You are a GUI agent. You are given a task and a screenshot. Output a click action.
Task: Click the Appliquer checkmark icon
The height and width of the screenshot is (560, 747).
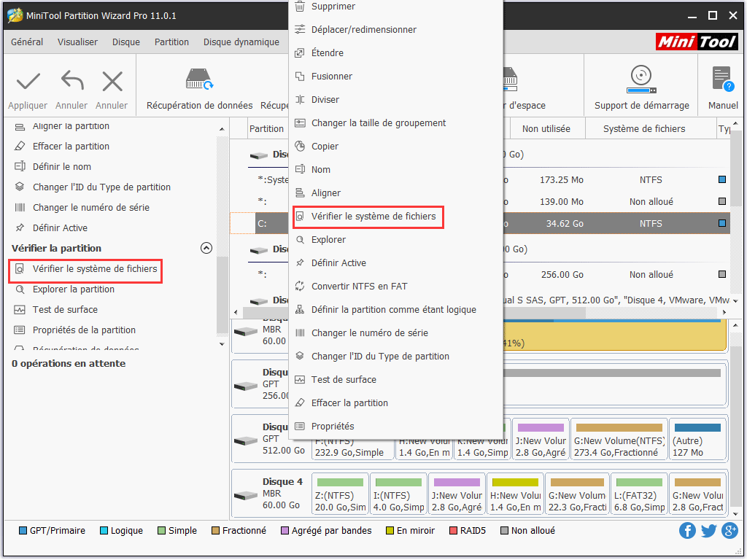(28, 82)
